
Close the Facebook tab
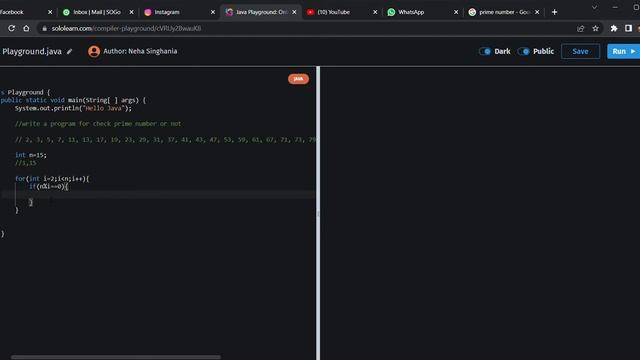click(x=50, y=12)
